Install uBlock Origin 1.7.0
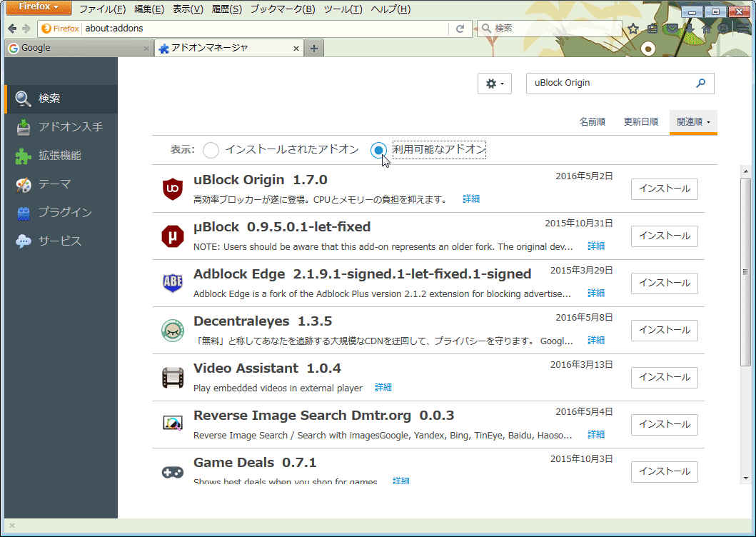 tap(665, 189)
